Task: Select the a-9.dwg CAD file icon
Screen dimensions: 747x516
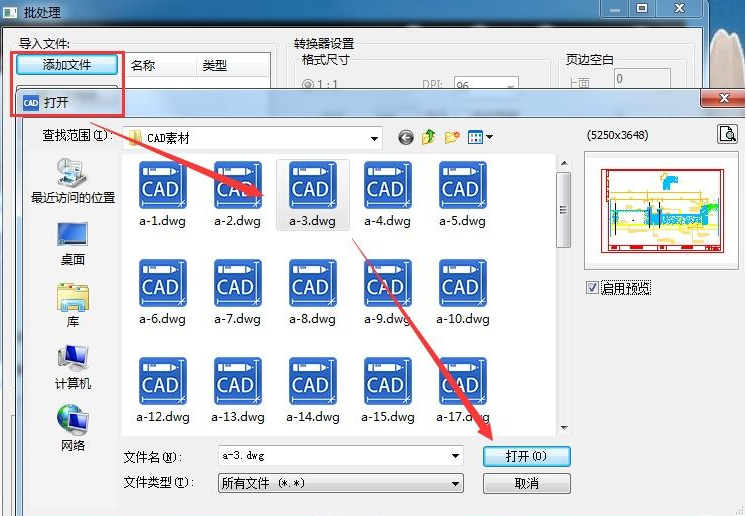Action: coord(387,283)
